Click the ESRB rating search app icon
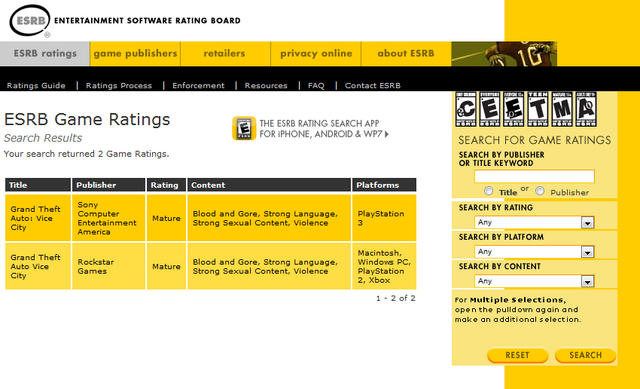 pyautogui.click(x=244, y=128)
